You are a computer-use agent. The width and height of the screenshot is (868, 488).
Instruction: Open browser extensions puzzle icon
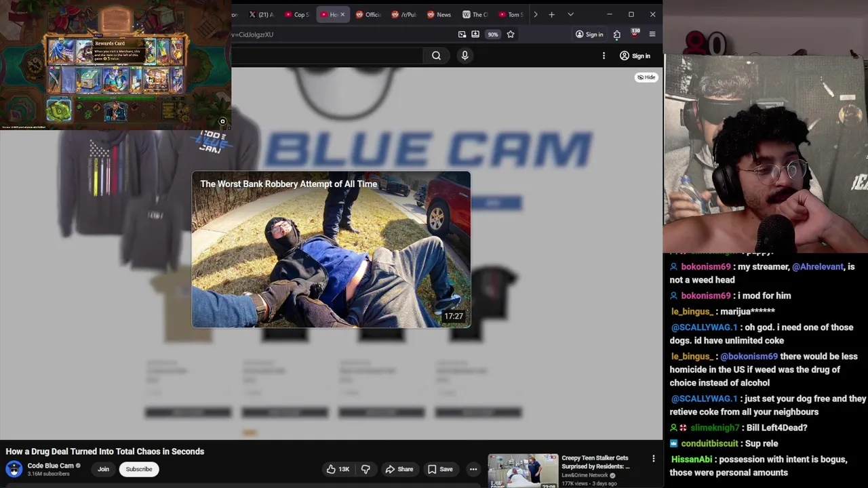[616, 35]
